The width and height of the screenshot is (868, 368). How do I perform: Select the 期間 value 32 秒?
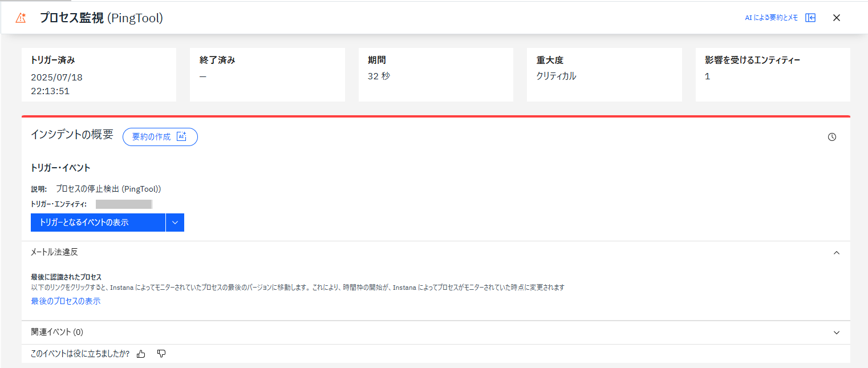[379, 76]
